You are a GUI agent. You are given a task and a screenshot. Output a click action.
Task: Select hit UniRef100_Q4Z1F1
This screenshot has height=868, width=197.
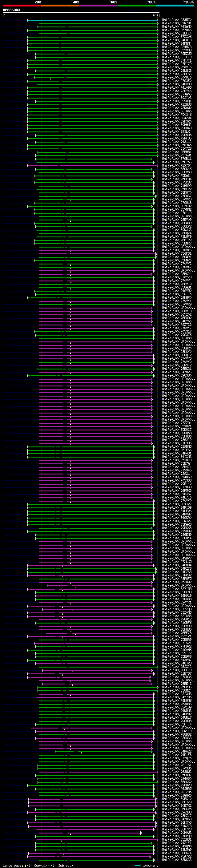[x=177, y=843]
